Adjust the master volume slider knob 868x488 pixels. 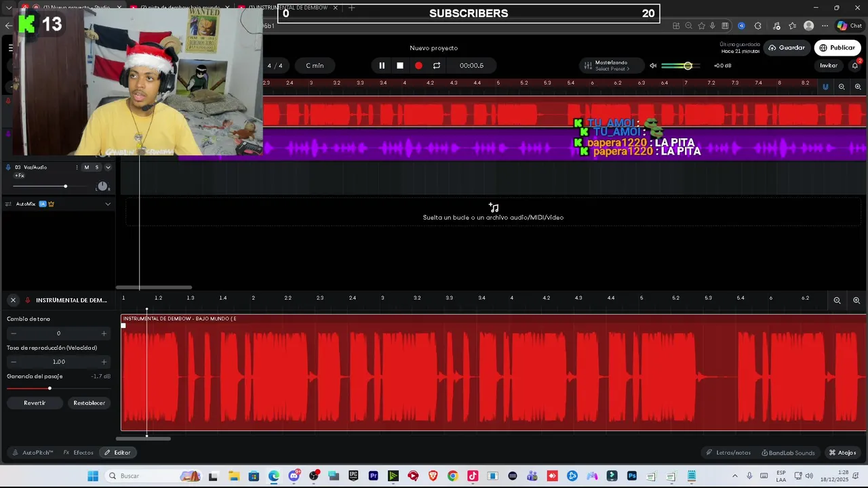coord(688,66)
